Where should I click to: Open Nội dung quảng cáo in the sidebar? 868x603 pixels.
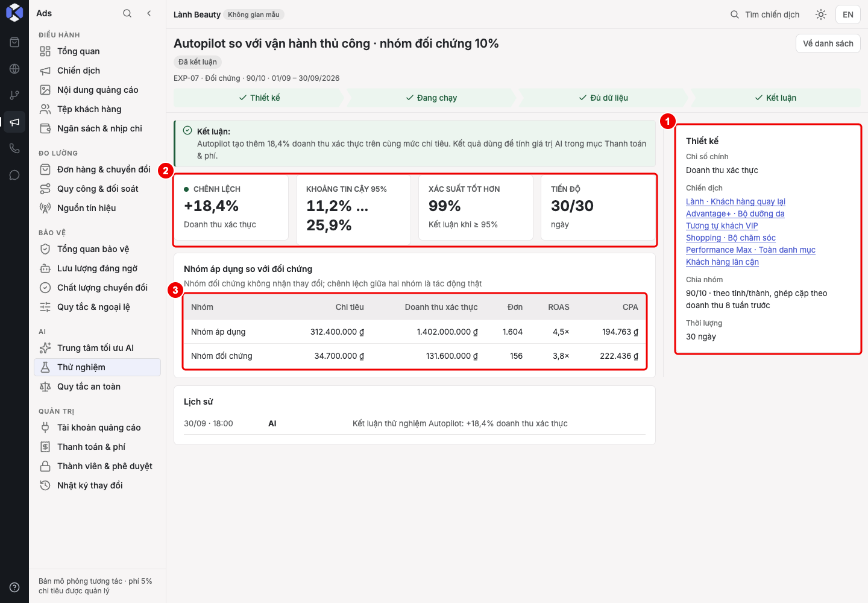97,90
